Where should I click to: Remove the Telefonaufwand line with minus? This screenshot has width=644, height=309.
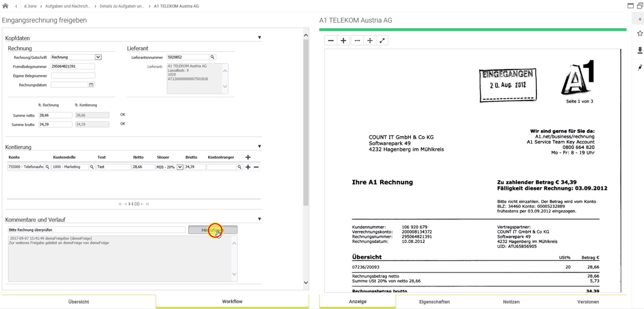click(x=256, y=167)
